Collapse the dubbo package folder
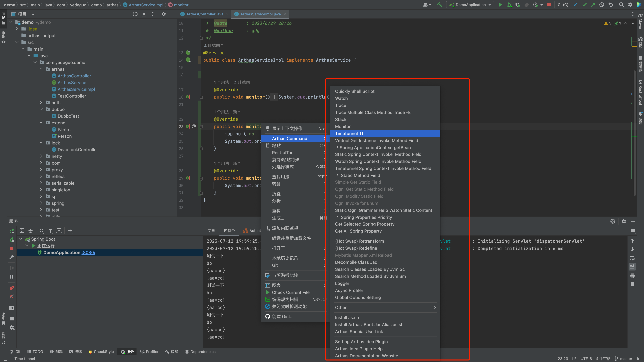Image resolution: width=644 pixels, height=362 pixels. tap(41, 109)
